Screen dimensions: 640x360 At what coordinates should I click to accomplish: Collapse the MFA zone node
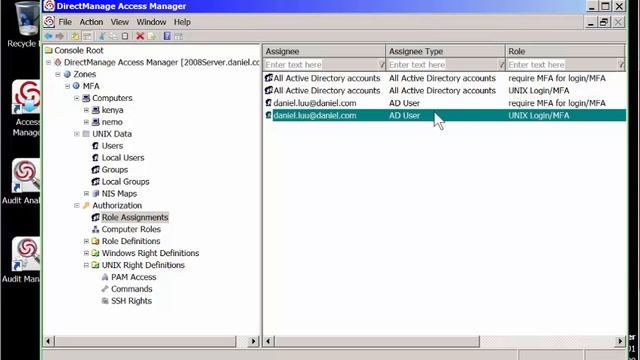(x=67, y=86)
